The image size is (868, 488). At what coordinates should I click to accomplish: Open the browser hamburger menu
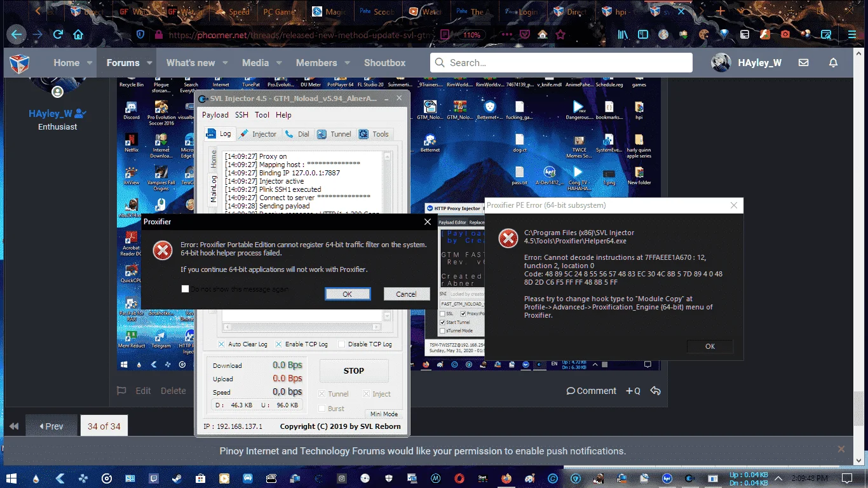[x=852, y=34]
